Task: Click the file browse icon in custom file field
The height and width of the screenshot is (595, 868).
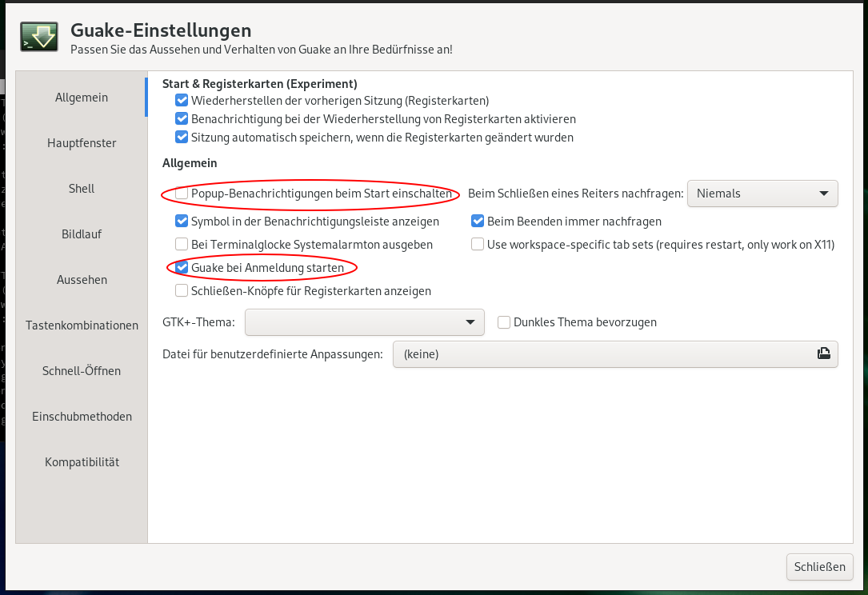Action: pyautogui.click(x=824, y=353)
